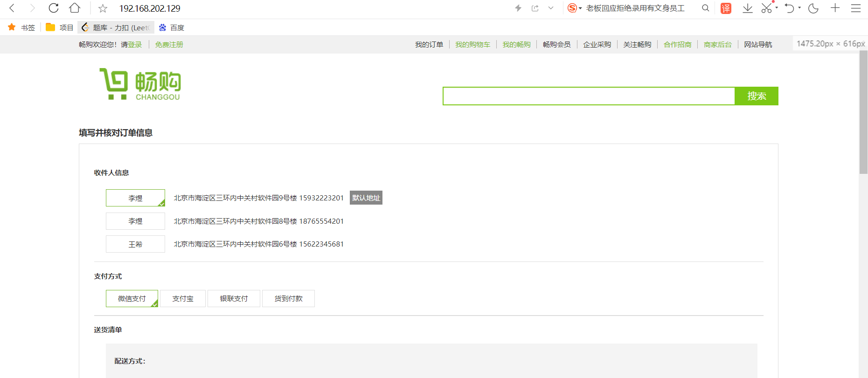868x378 pixels.
Task: Toggle night mode moon icon
Action: click(813, 8)
